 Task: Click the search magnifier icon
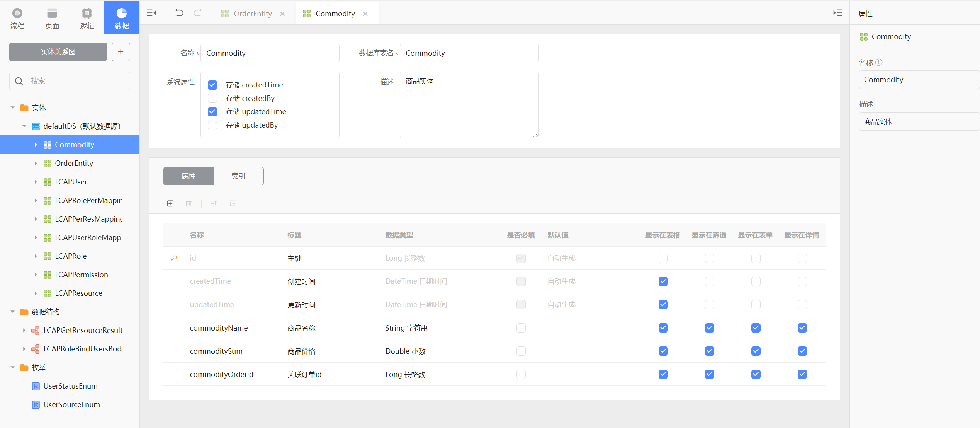pyautogui.click(x=19, y=81)
